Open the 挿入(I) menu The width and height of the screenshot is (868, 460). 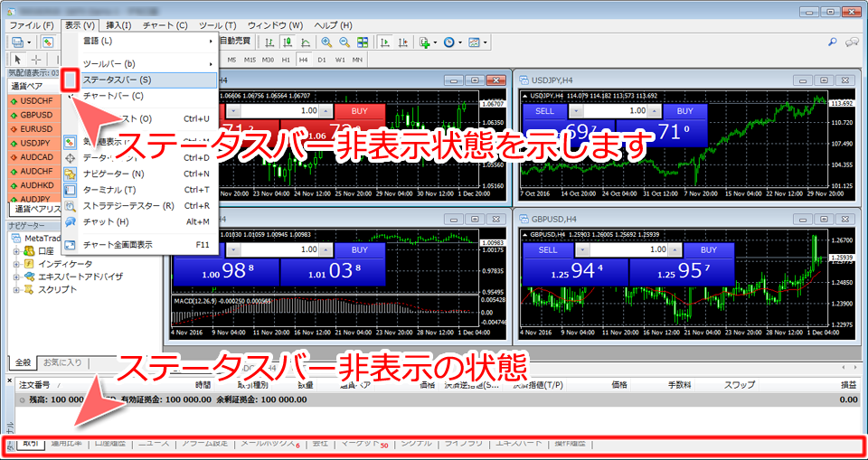click(118, 25)
